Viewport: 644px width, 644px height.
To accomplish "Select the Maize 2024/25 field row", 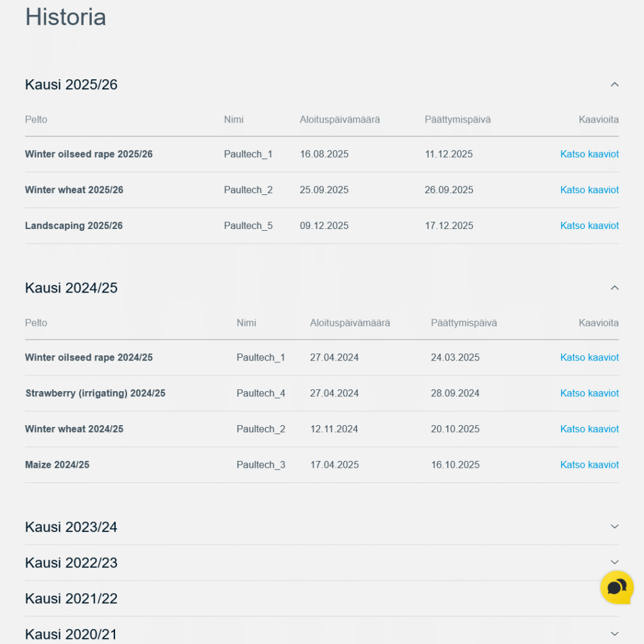I will 57,465.
